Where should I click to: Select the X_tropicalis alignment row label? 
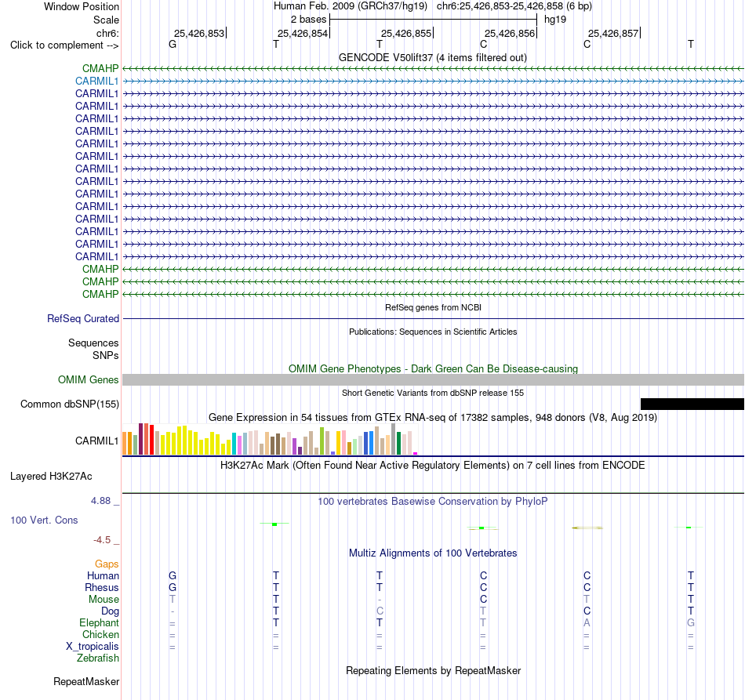(93, 647)
